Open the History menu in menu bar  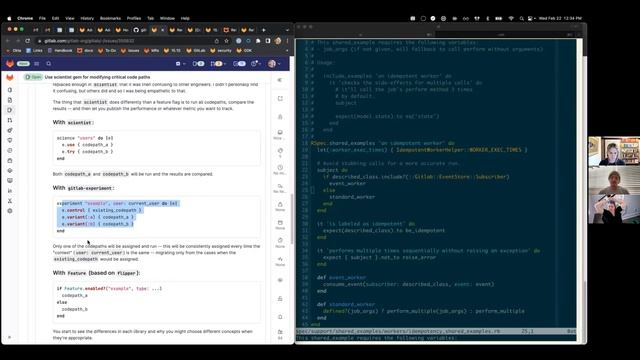click(x=87, y=18)
